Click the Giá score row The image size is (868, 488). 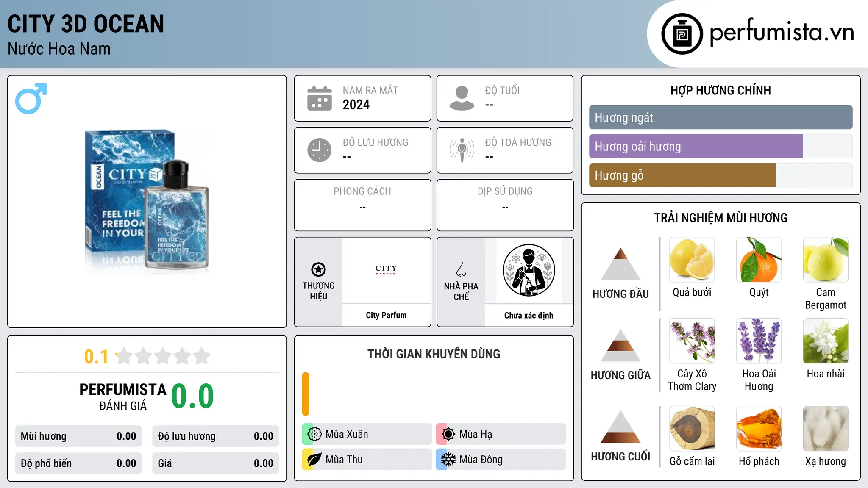click(x=215, y=463)
